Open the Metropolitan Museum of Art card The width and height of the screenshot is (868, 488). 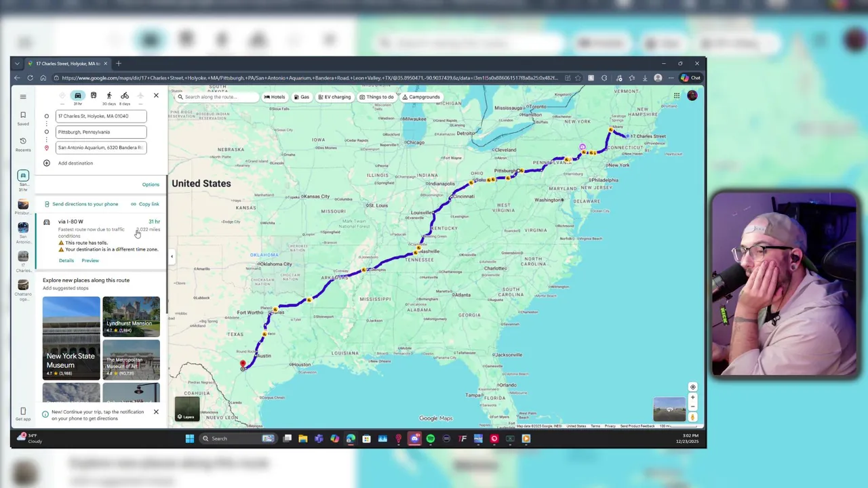pos(132,359)
